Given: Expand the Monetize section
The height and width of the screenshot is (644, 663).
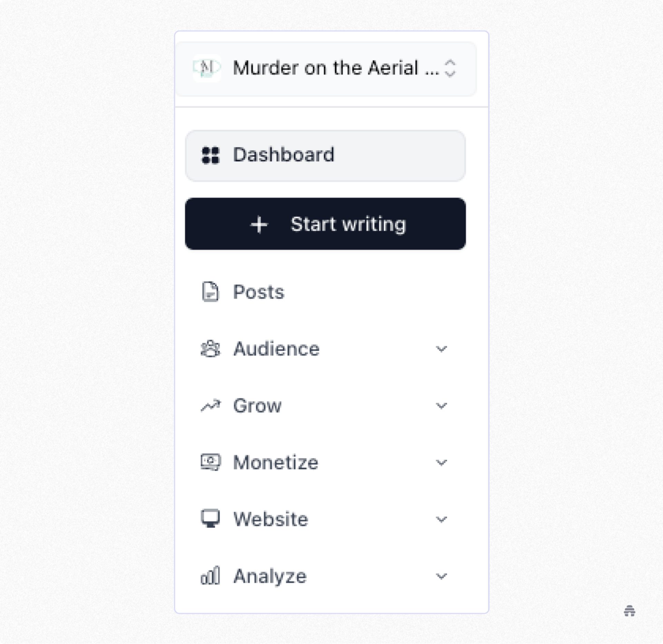Looking at the screenshot, I should [441, 462].
